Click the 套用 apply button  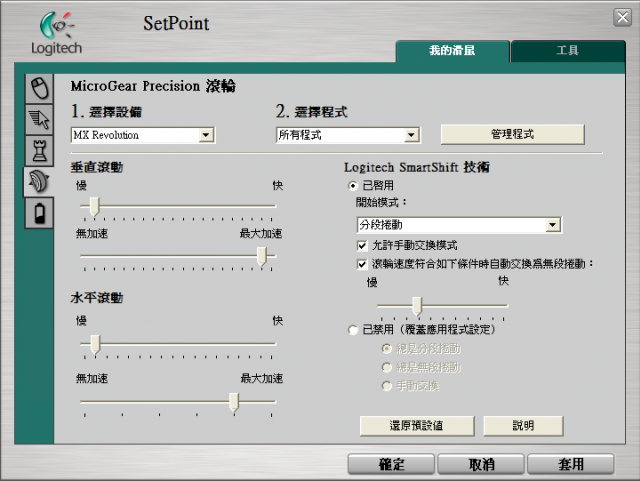coord(571,465)
